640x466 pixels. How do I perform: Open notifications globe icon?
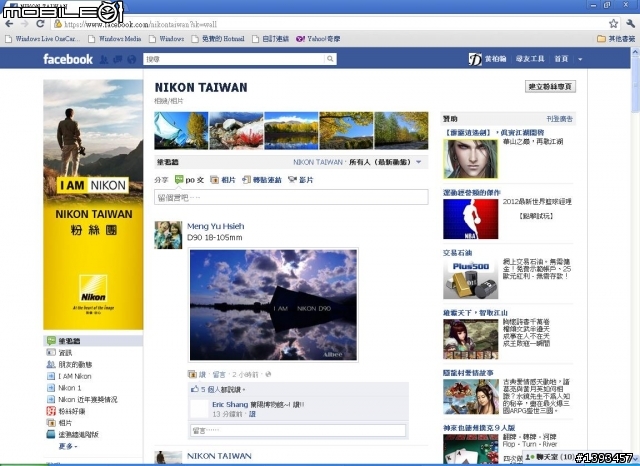tap(131, 60)
